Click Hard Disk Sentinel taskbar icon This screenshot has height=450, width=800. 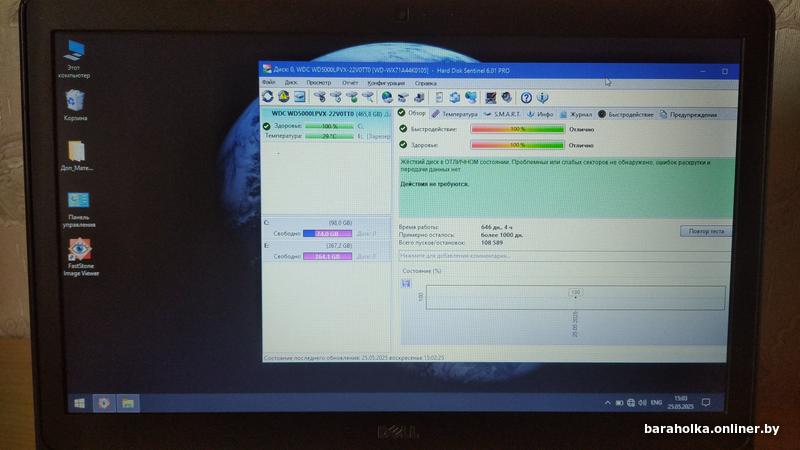(104, 403)
